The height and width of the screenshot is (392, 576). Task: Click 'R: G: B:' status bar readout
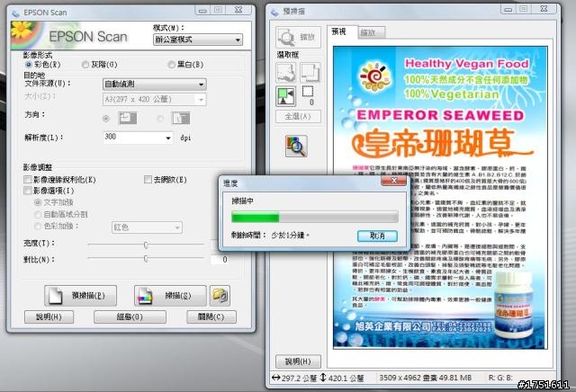pyautogui.click(x=500, y=378)
